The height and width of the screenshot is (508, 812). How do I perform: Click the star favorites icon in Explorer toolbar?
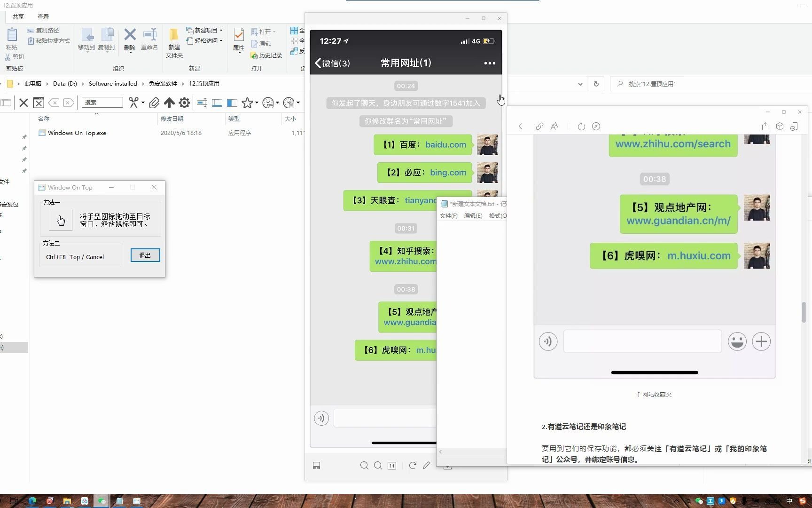247,103
